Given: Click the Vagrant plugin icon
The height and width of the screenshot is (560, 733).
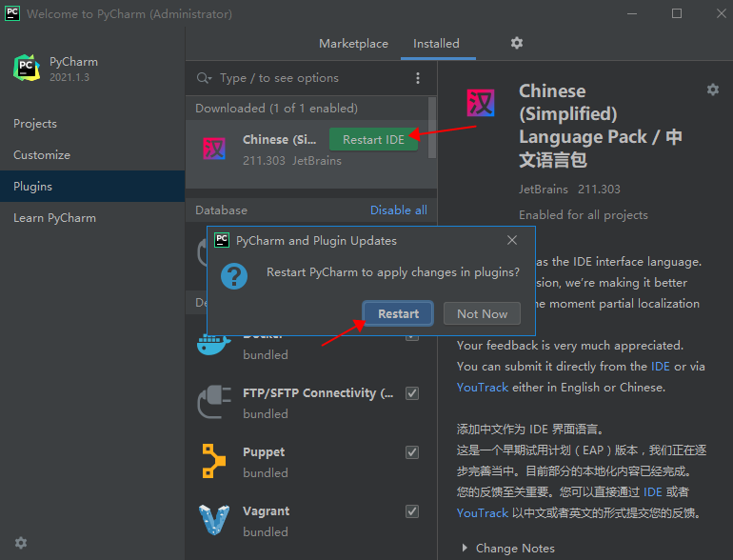Looking at the screenshot, I should pos(214,520).
